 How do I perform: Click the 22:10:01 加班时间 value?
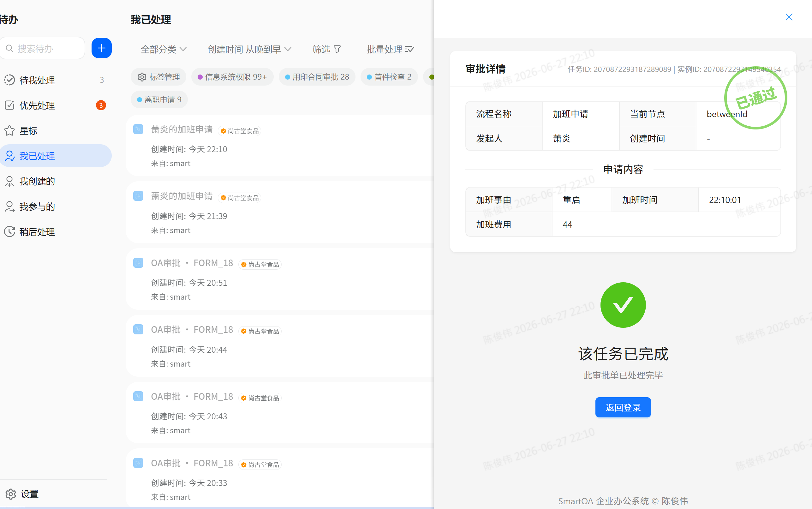(725, 200)
